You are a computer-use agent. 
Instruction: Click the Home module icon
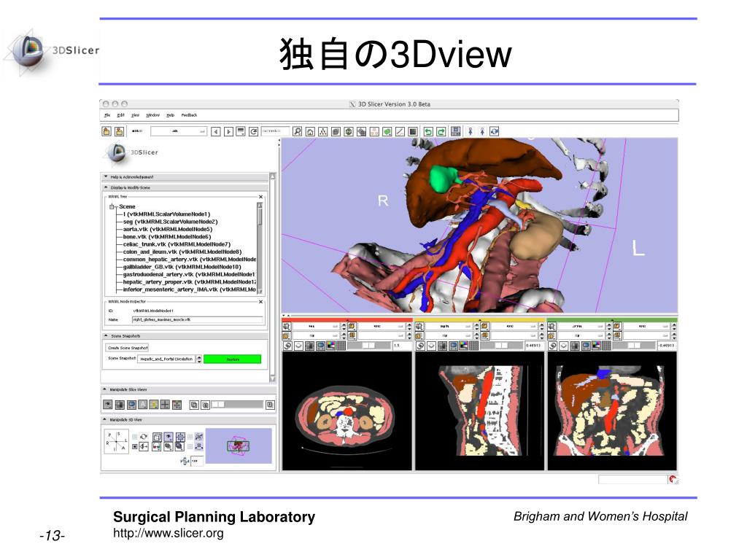coord(310,131)
